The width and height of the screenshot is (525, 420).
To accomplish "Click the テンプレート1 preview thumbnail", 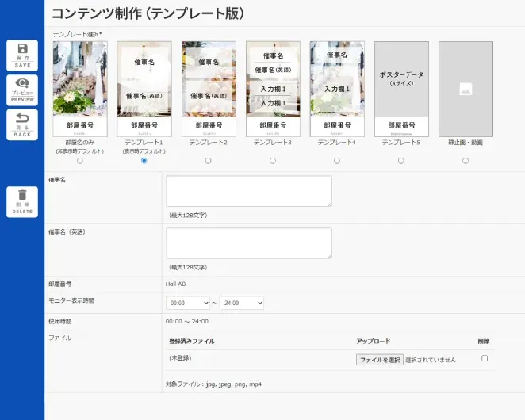I will click(144, 87).
